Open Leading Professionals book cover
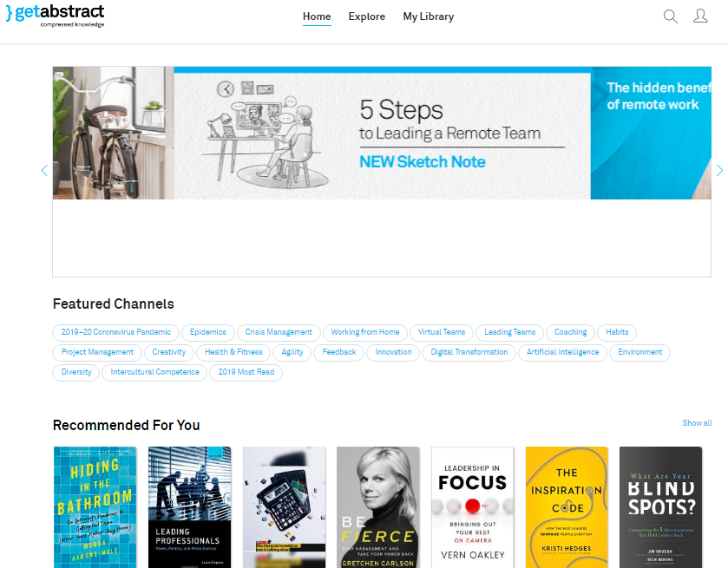728x568 pixels. (189, 507)
